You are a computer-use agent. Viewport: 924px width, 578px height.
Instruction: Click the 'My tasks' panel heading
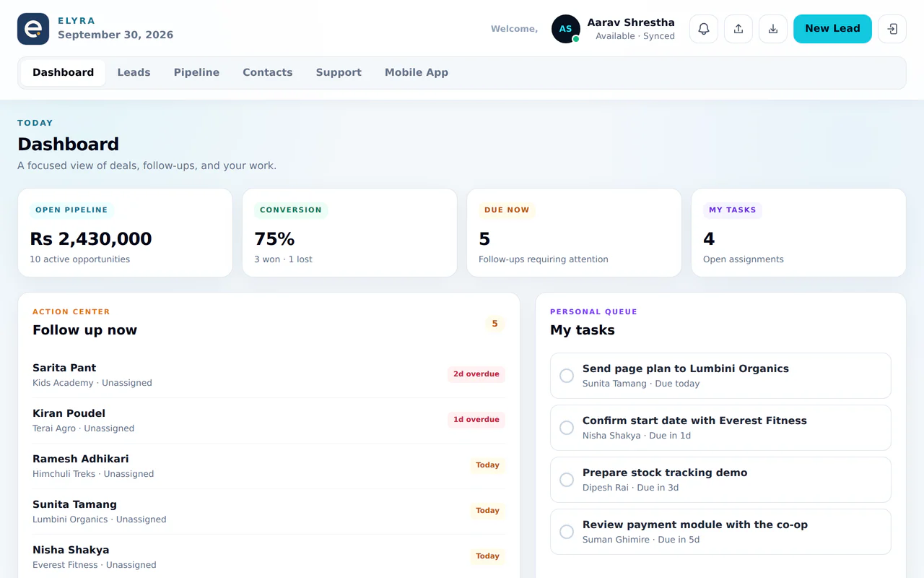pyautogui.click(x=583, y=330)
